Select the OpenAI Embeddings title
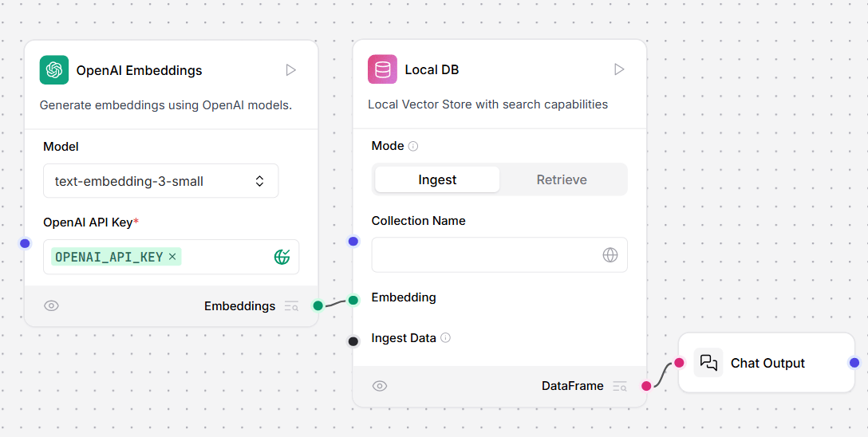 [x=139, y=70]
